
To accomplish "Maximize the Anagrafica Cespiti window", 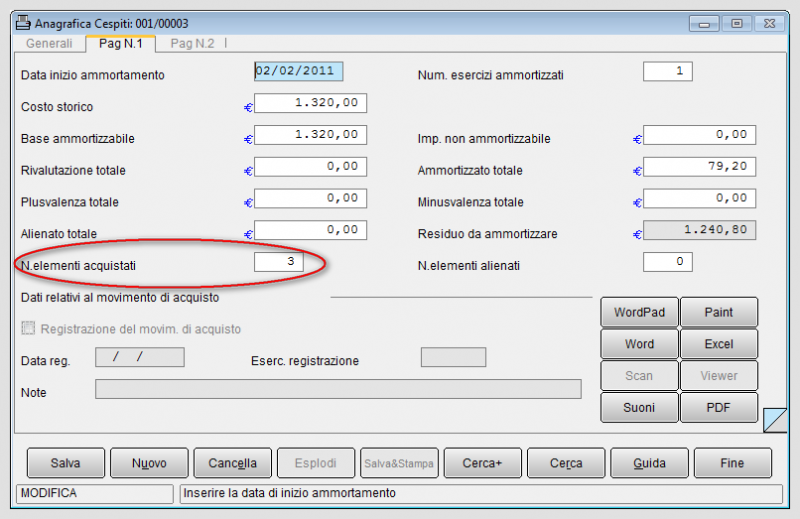I will pos(737,23).
